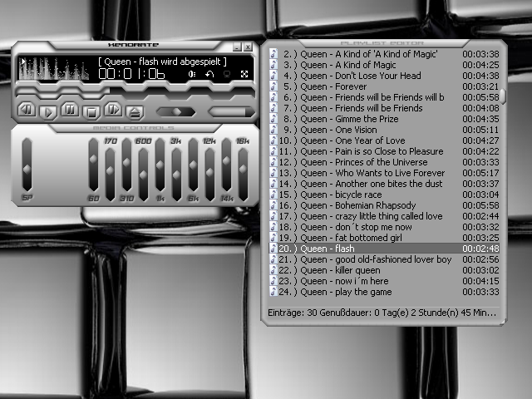The height and width of the screenshot is (399, 532).
Task: Select 'Queen - A Kind of 'A Kind of Magic'' in playlist
Action: click(x=384, y=54)
